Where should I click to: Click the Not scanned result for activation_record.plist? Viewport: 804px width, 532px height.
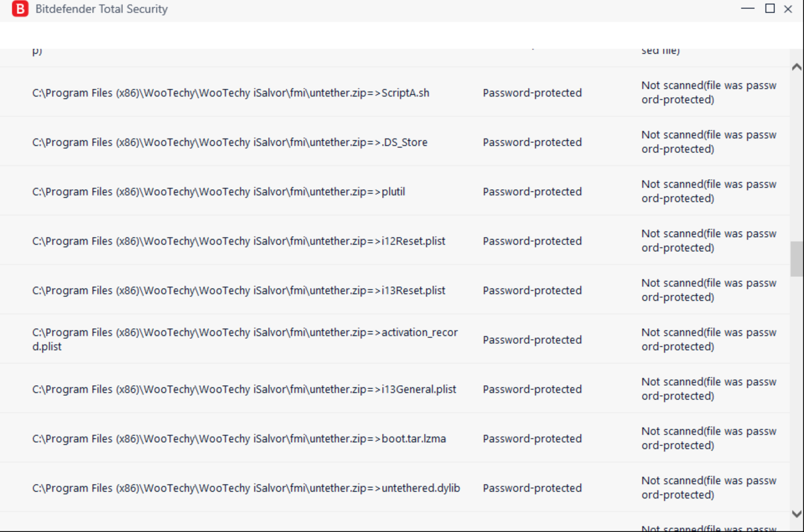coord(709,339)
